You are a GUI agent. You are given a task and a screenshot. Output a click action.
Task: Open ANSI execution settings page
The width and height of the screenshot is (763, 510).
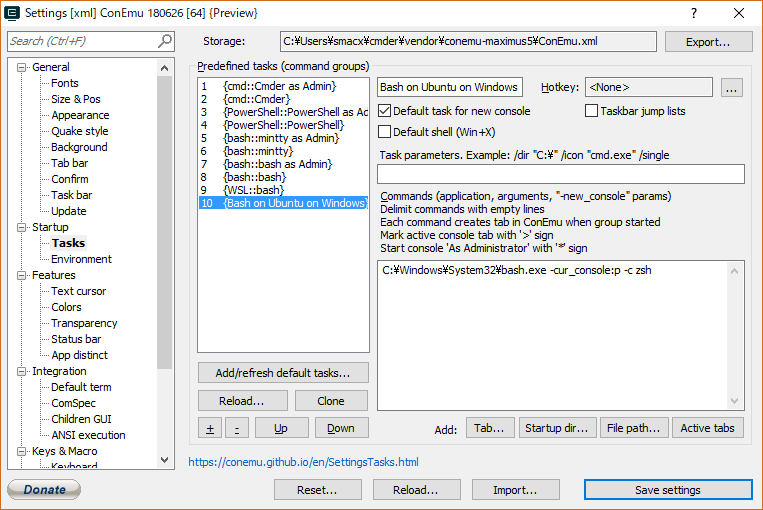(x=88, y=435)
